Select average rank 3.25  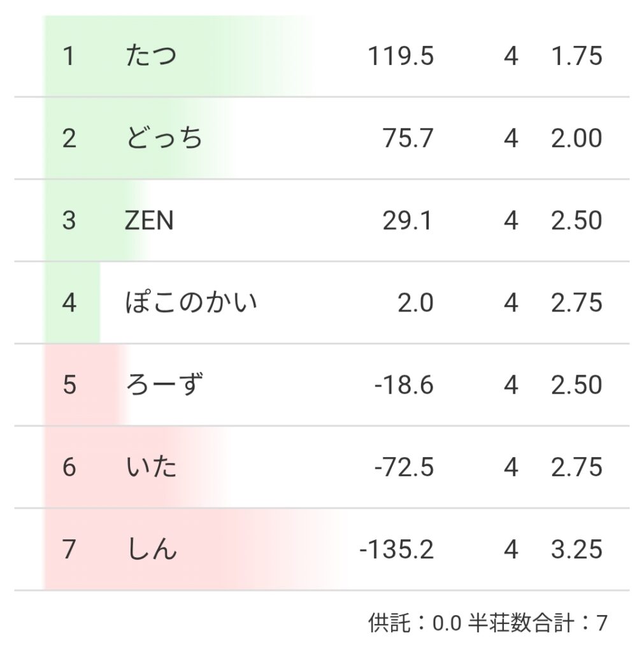point(576,549)
